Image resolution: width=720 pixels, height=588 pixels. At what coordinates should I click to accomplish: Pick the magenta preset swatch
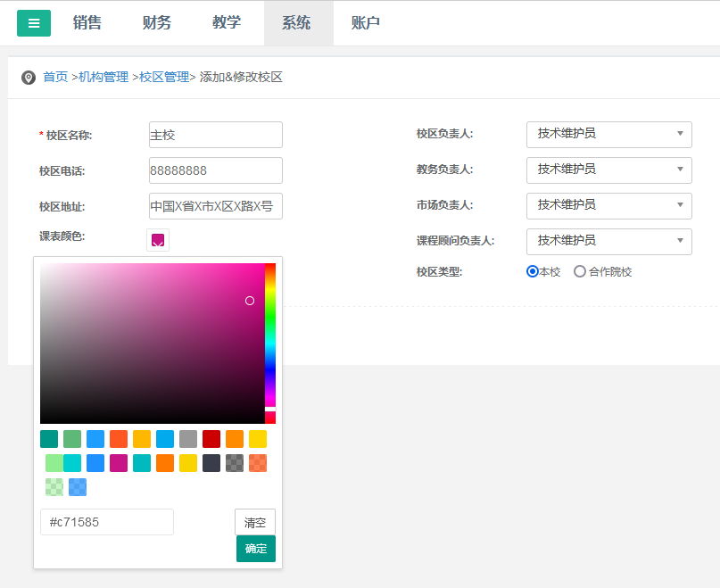(x=119, y=463)
